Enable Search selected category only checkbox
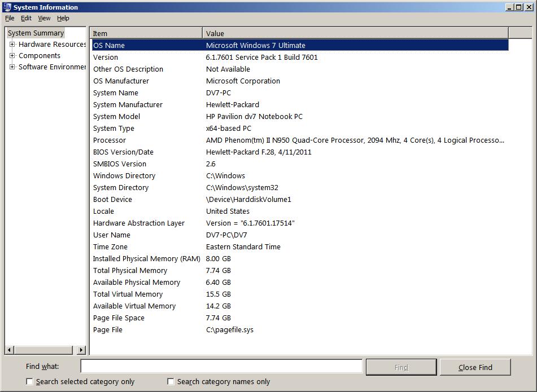The height and width of the screenshot is (392, 537). [30, 381]
